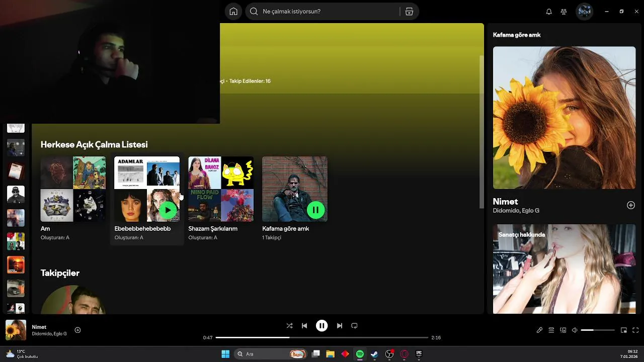Open the play queue
The height and width of the screenshot is (362, 644).
551,330
